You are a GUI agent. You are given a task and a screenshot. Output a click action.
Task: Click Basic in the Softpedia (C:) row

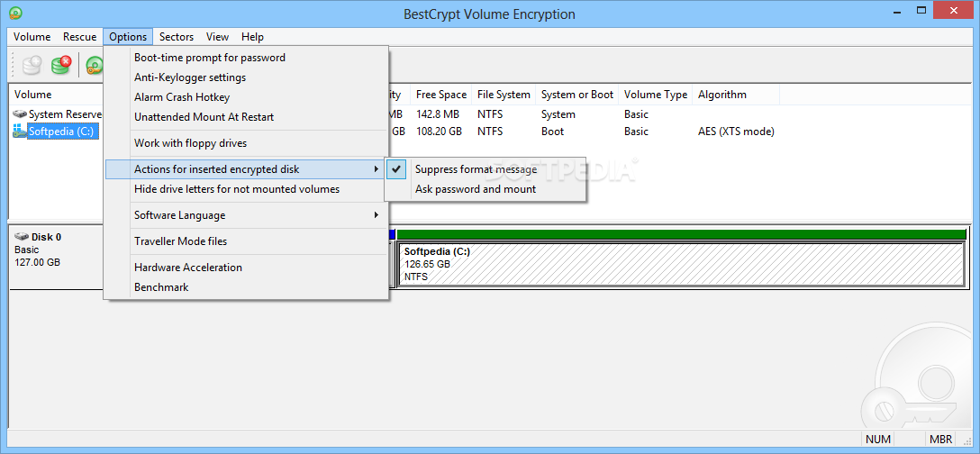636,132
